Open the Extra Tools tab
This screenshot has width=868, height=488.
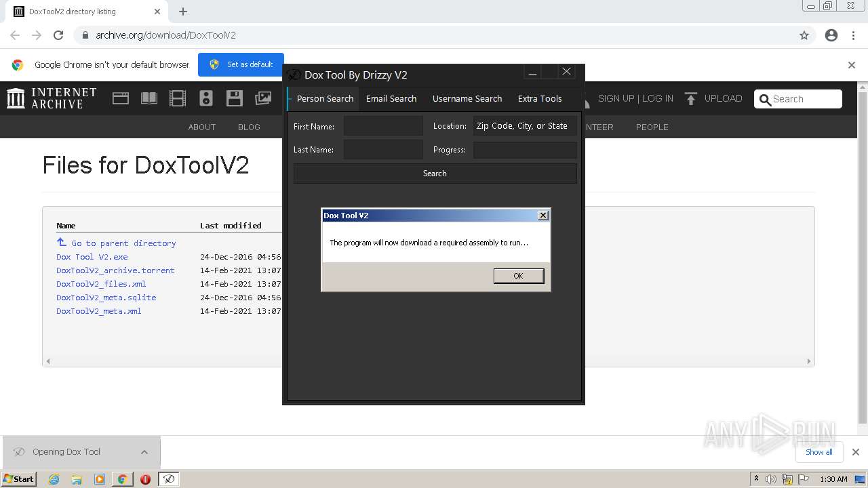point(540,98)
